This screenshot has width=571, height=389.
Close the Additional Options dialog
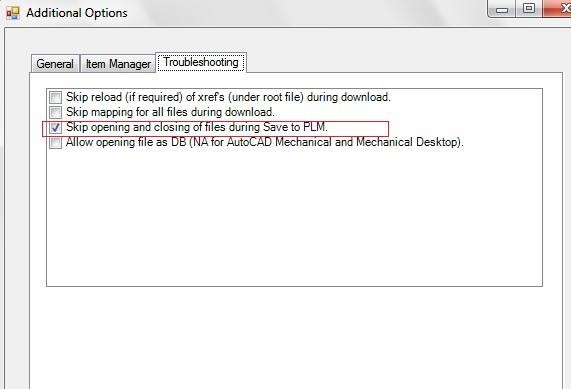click(x=557, y=8)
